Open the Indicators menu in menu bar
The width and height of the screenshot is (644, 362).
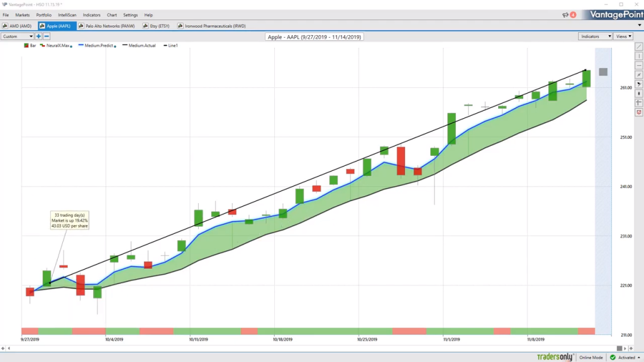pos(92,15)
